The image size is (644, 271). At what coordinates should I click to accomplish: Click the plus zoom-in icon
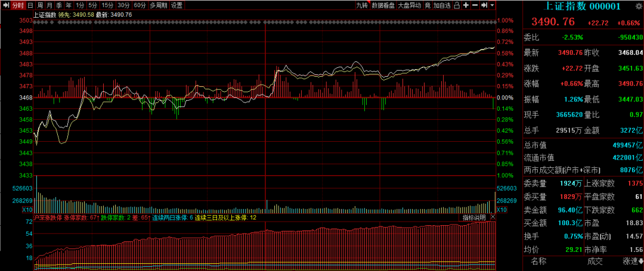[x=466, y=5]
